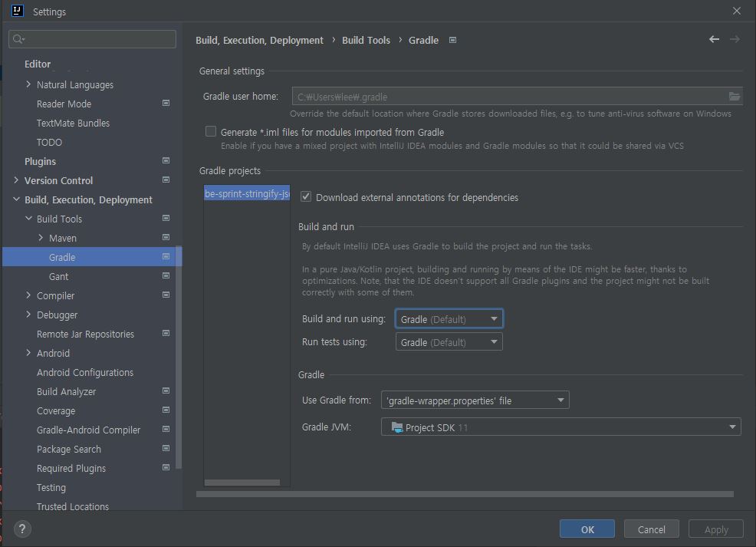Click the Project SDK folder icon
This screenshot has height=547, width=756.
coord(397,427)
